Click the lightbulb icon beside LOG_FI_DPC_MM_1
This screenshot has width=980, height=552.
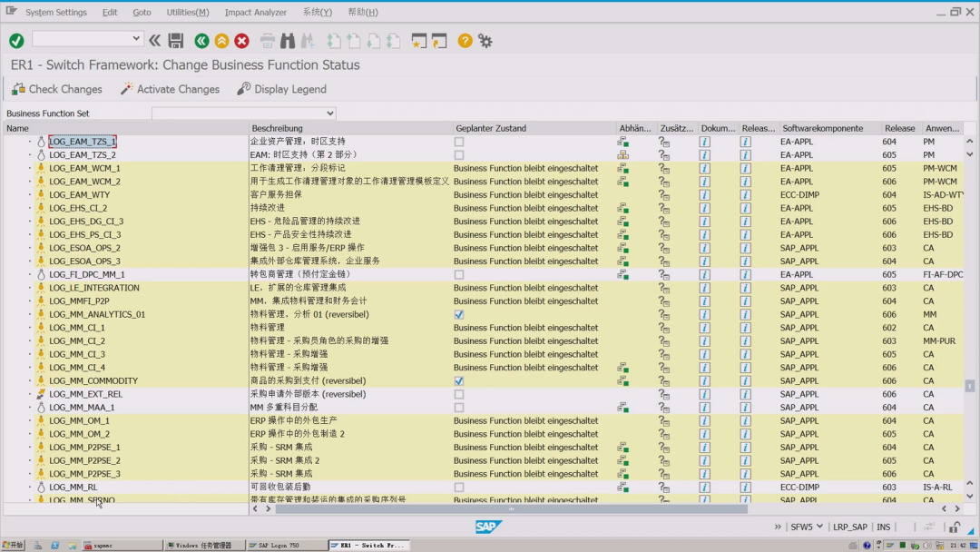41,274
